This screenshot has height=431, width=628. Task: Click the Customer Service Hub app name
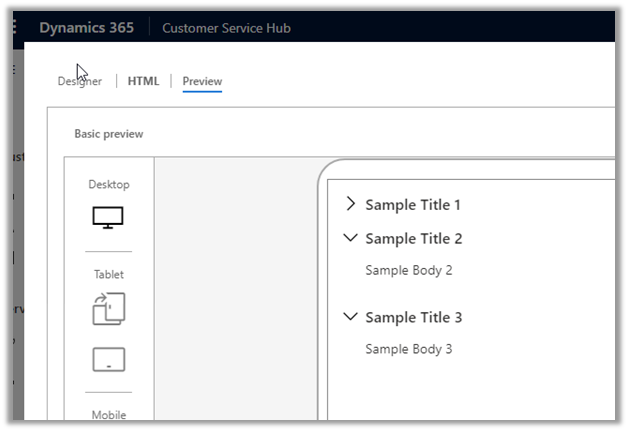click(x=227, y=28)
